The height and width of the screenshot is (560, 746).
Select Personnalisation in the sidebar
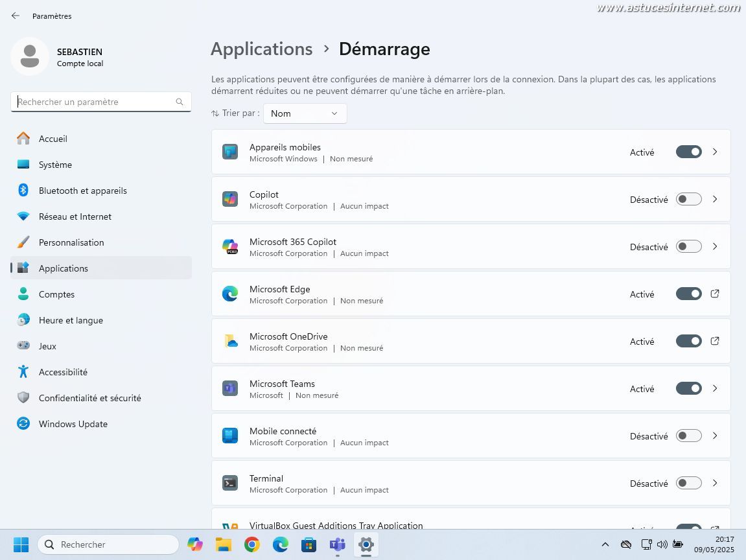(101, 242)
